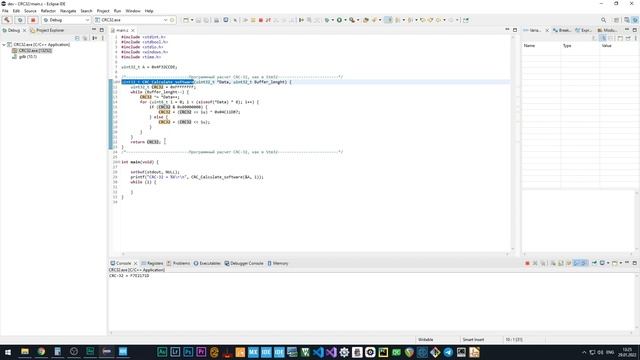Image resolution: width=640 pixels, height=360 pixels.
Task: Click the Build hammer button
Action: click(7, 20)
